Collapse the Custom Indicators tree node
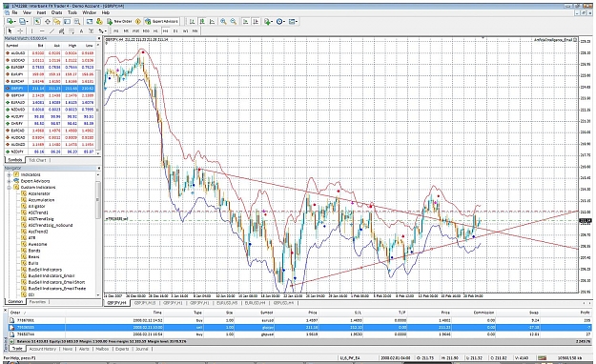The height and width of the screenshot is (364, 596). pyautogui.click(x=9, y=188)
